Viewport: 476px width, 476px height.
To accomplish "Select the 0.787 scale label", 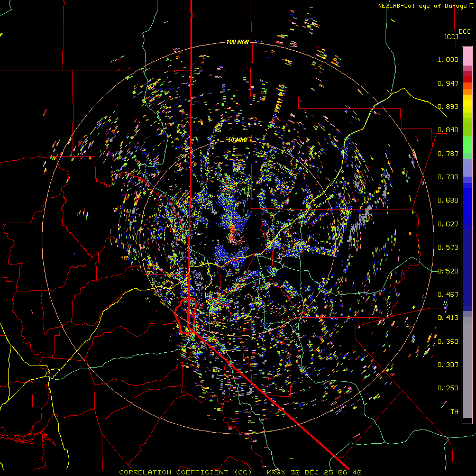I will [448, 153].
